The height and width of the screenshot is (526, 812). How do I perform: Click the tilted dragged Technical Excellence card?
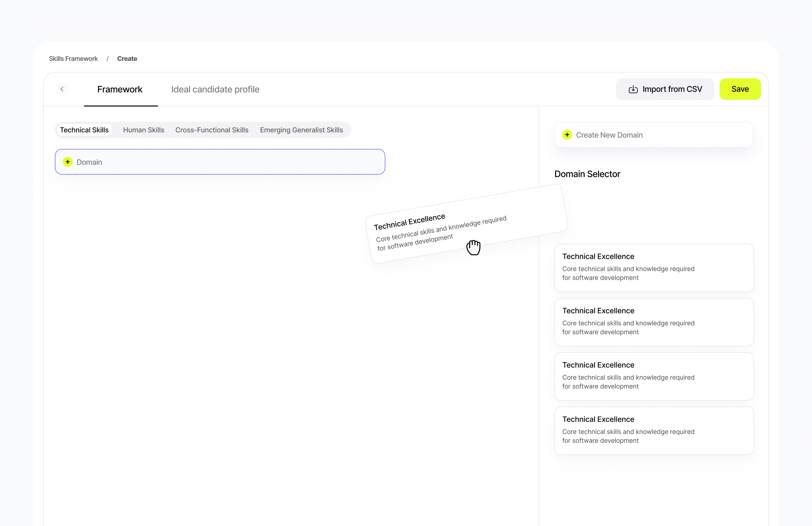[x=466, y=224]
